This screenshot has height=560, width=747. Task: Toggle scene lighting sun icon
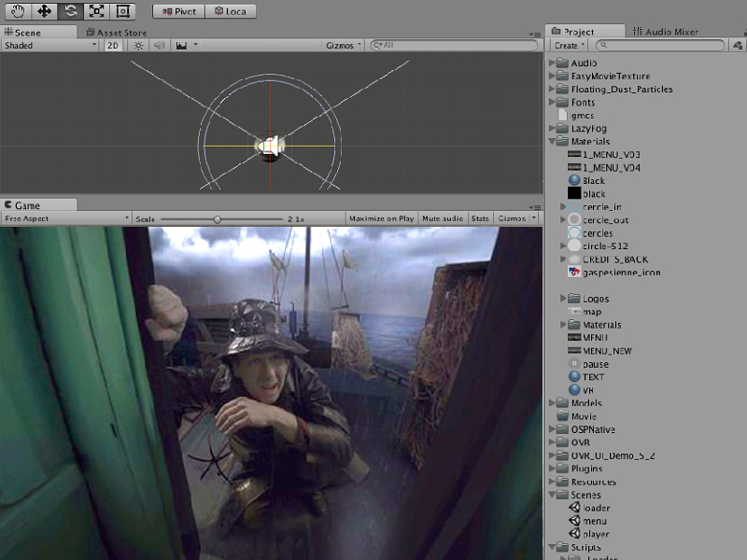pyautogui.click(x=138, y=45)
